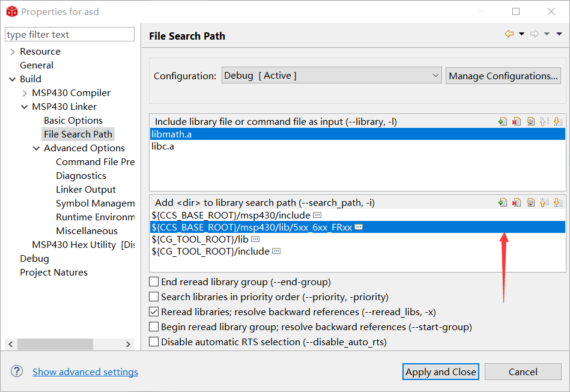Screen dimensions: 570x392
Task: Open the Linker Output settings page
Action: click(x=86, y=189)
